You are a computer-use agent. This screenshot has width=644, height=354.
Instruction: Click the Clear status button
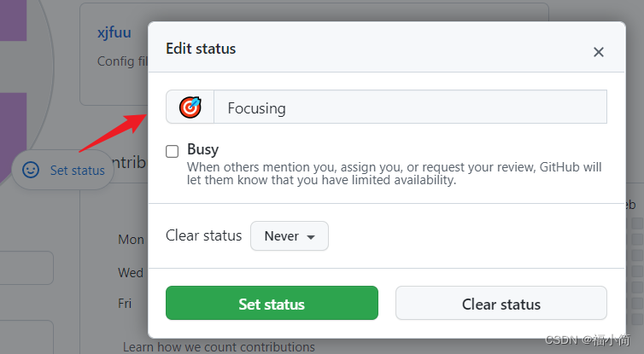(501, 303)
